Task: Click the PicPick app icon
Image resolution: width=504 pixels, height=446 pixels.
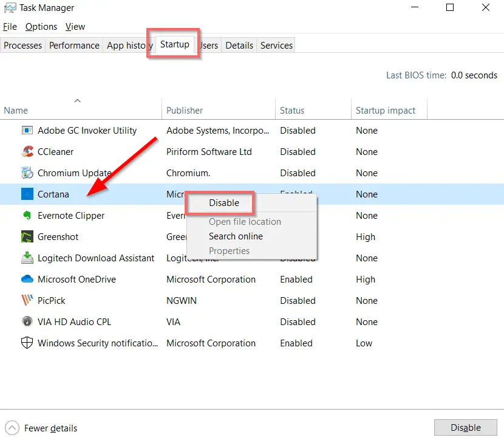Action: [x=27, y=300]
